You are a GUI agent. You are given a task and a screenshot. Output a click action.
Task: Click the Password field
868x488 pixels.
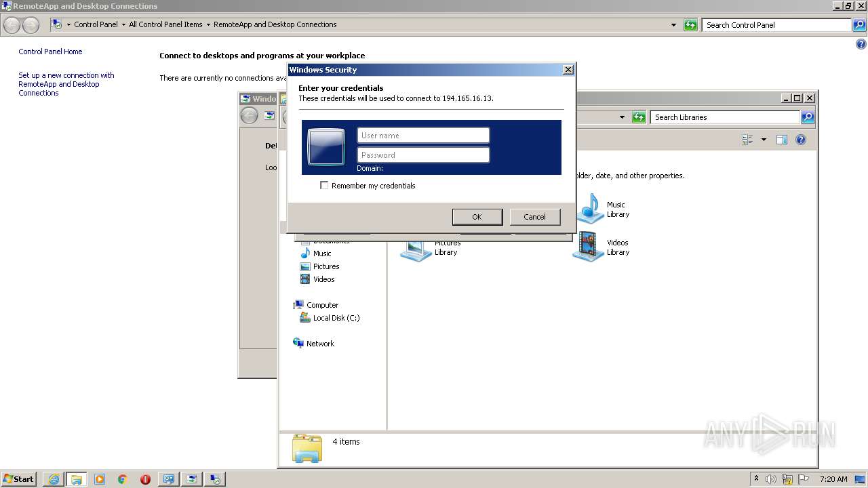pos(423,155)
